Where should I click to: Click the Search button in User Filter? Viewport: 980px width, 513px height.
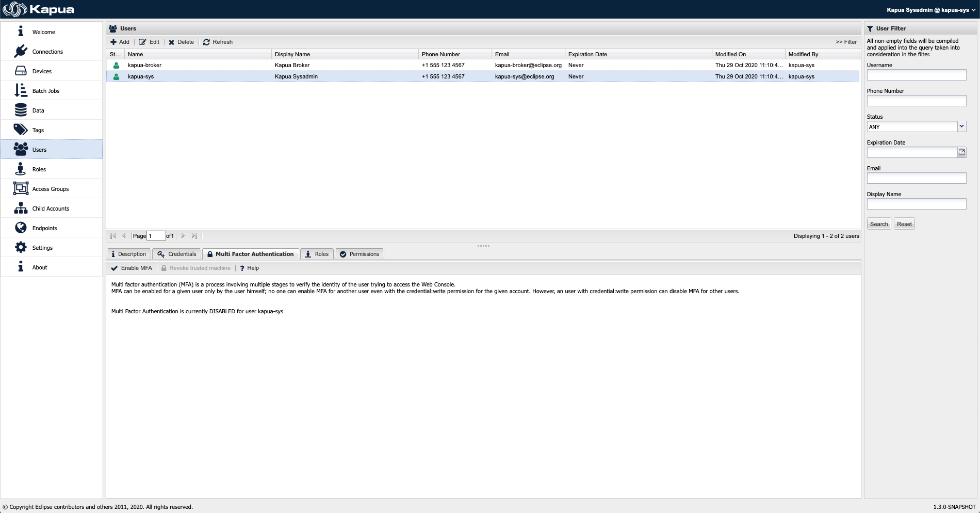pos(879,223)
